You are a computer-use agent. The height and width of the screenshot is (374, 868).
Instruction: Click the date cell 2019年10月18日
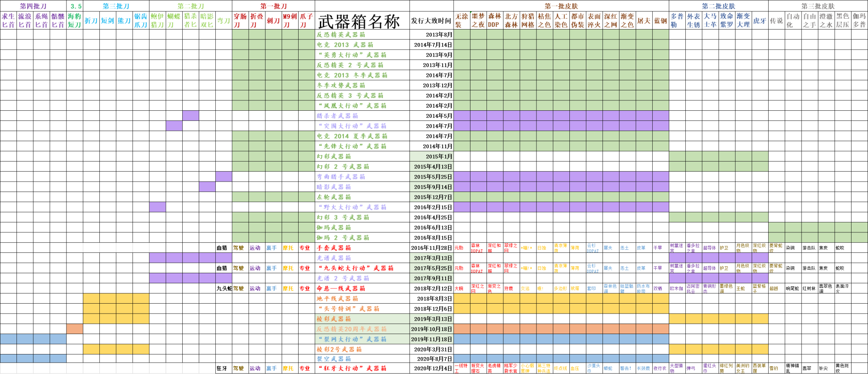point(431,329)
